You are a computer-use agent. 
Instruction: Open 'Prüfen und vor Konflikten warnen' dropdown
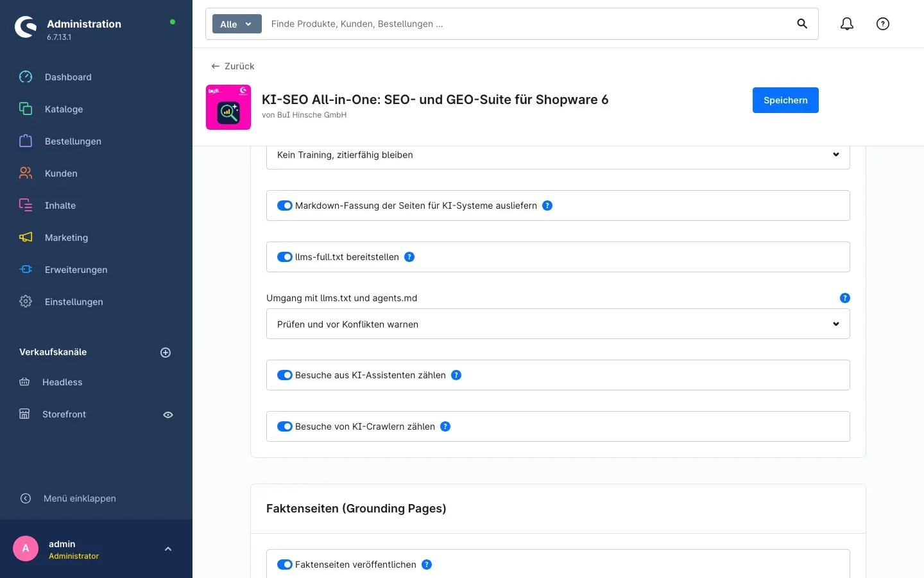(x=558, y=324)
